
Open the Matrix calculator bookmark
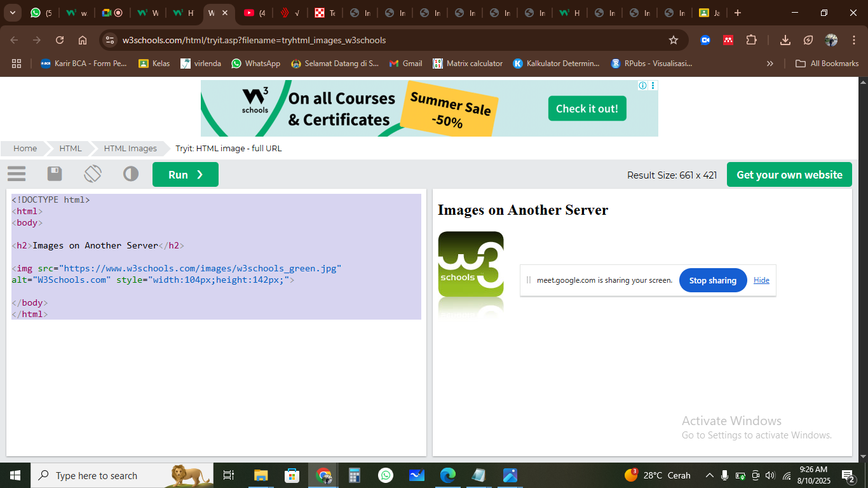(468, 64)
